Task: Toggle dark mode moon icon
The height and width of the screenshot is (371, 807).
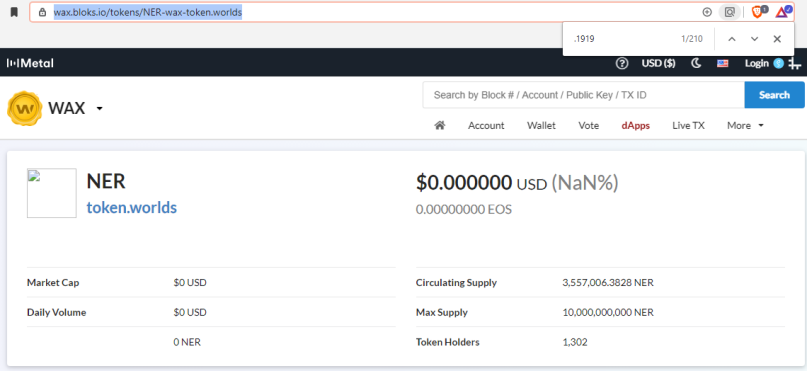Action: tap(696, 63)
